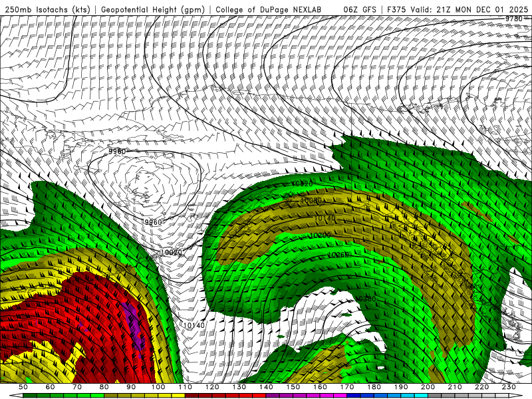Click the '250mb Isotachs (kts)' title text
Image resolution: width=532 pixels, height=399 pixels.
(x=47, y=9)
